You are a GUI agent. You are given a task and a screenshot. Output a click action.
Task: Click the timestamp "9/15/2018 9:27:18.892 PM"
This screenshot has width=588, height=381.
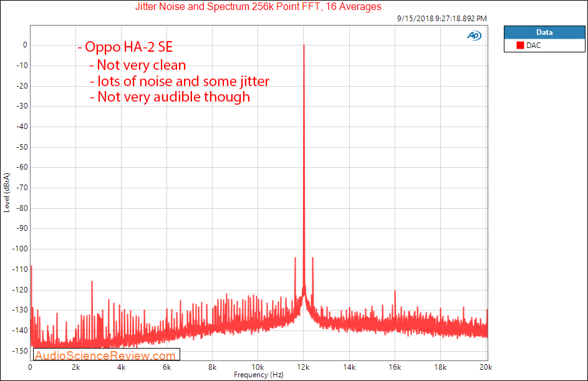[441, 18]
